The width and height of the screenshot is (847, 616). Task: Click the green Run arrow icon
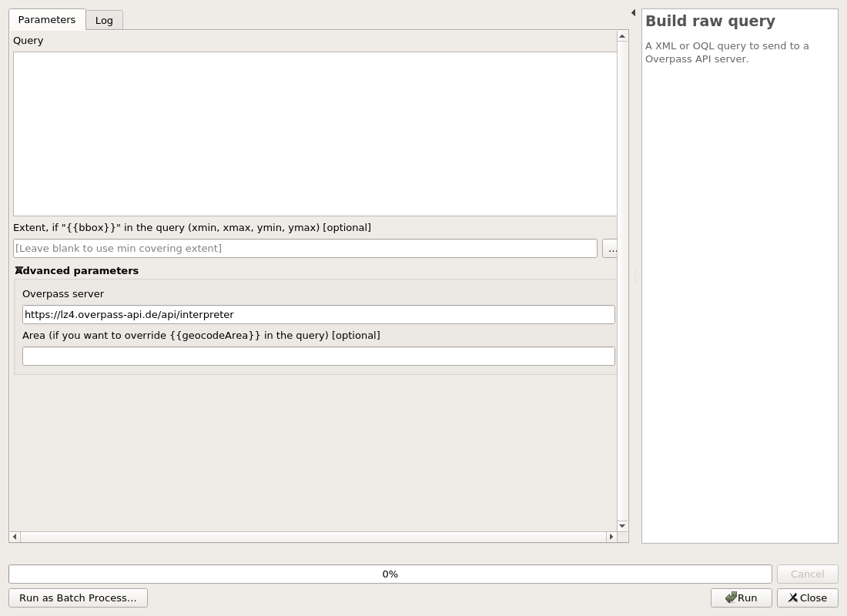[x=731, y=598]
